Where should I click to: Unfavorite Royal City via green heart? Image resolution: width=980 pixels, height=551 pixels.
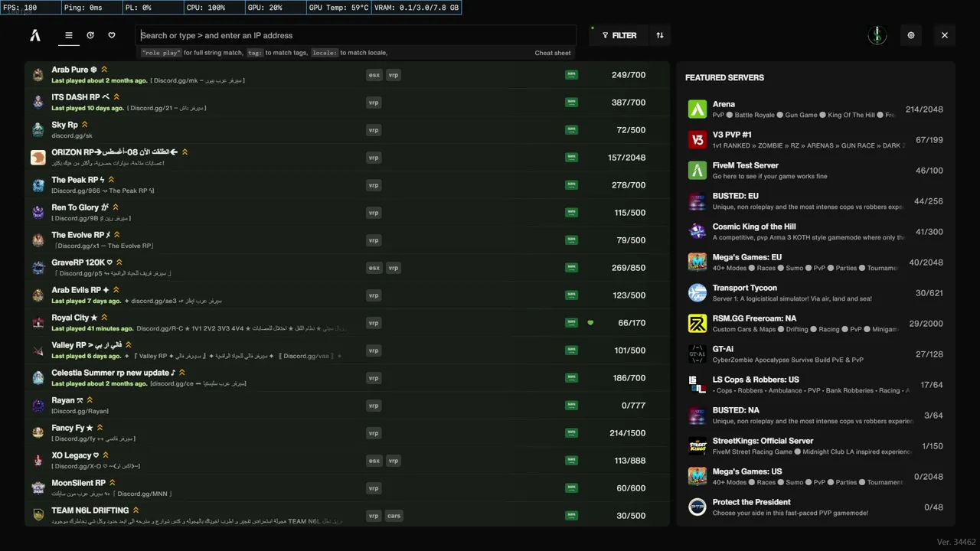pos(590,323)
